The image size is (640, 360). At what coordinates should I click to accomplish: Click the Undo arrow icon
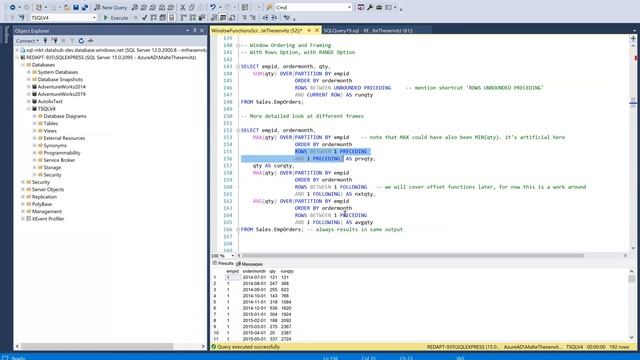pos(213,7)
